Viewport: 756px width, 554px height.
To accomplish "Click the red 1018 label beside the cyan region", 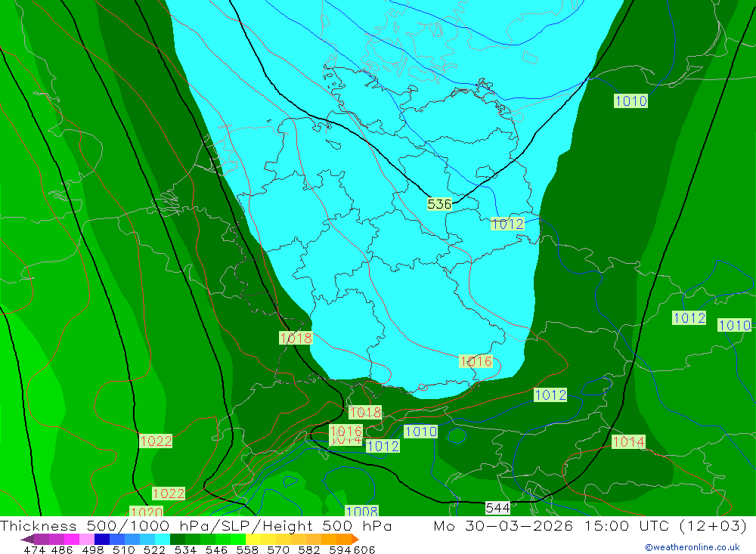I will pyautogui.click(x=296, y=338).
